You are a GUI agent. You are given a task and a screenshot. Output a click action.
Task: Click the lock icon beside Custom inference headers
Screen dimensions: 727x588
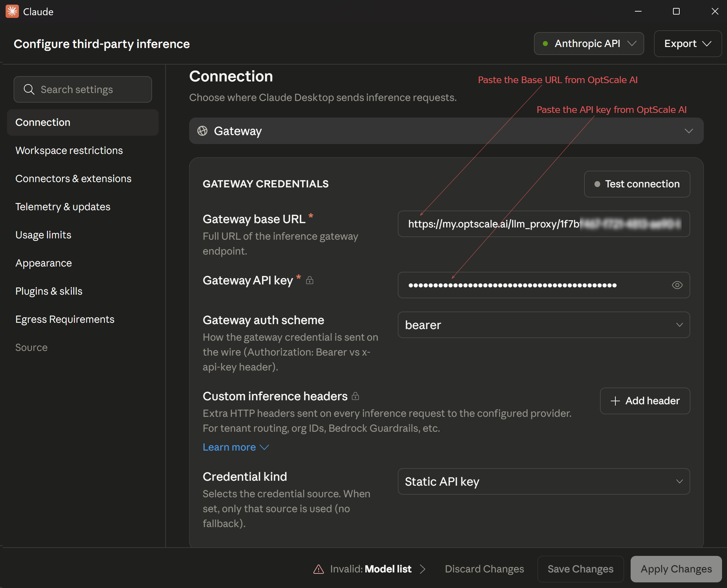tap(355, 396)
